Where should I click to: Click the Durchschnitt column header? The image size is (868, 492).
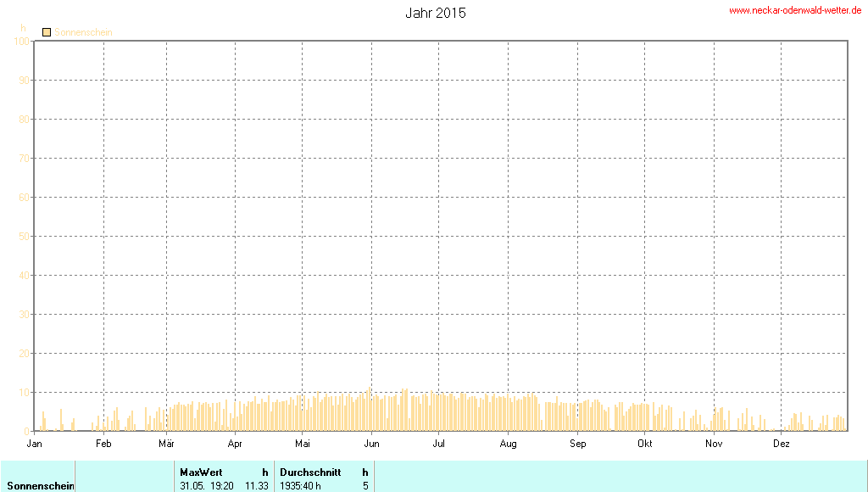310,472
